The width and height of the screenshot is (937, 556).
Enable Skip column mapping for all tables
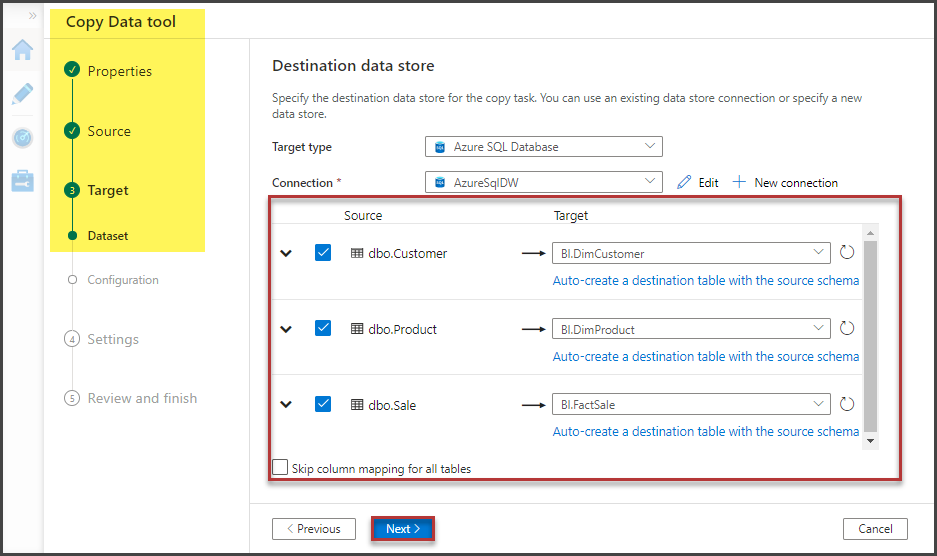point(280,467)
